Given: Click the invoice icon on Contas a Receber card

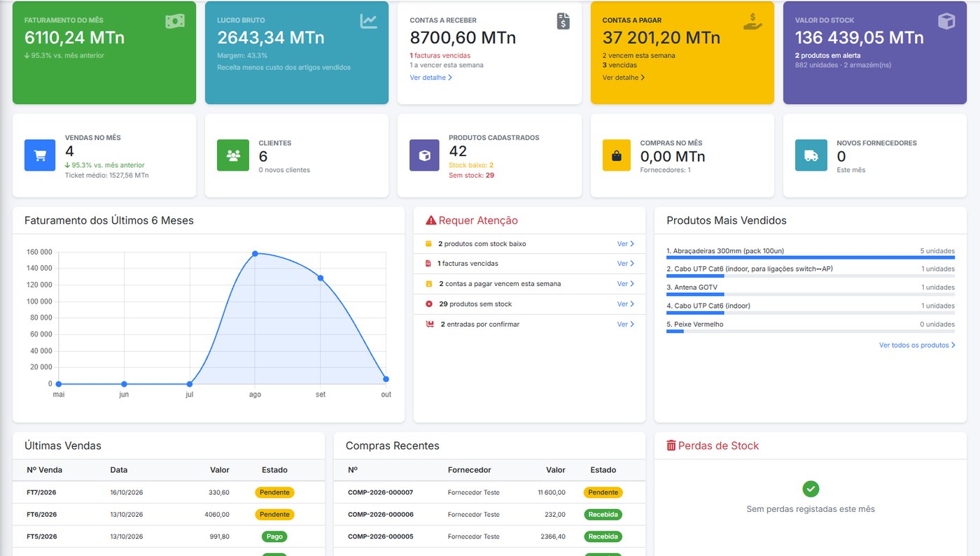Looking at the screenshot, I should click(563, 22).
